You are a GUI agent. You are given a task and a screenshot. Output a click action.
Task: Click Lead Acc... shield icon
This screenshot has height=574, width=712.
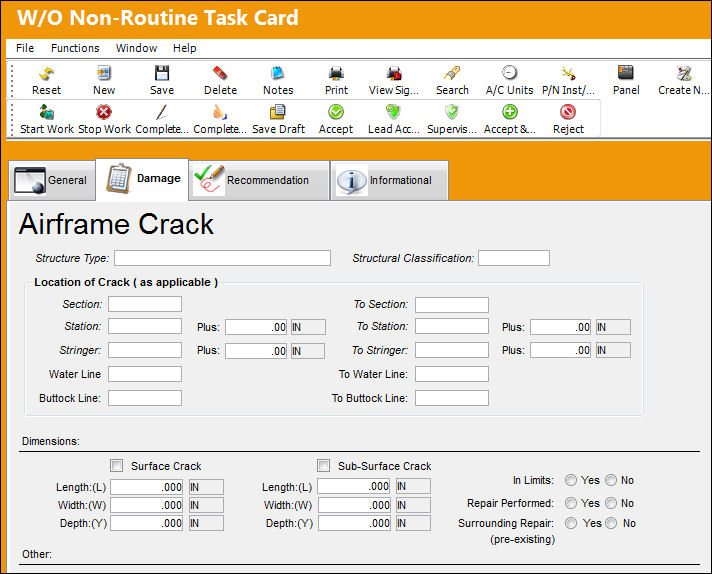(x=393, y=112)
